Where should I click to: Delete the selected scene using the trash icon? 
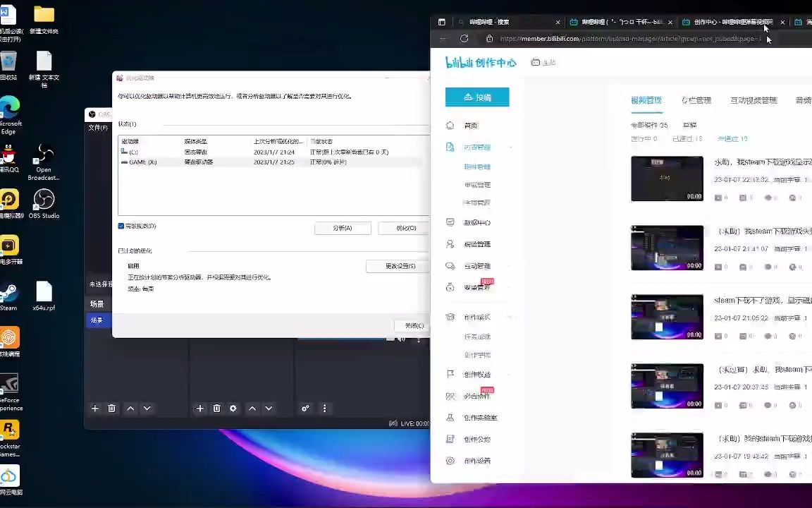point(112,408)
